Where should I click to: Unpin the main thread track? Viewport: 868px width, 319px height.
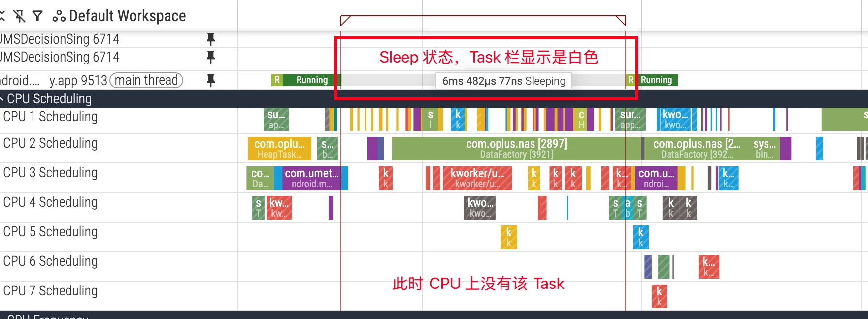pyautogui.click(x=211, y=80)
